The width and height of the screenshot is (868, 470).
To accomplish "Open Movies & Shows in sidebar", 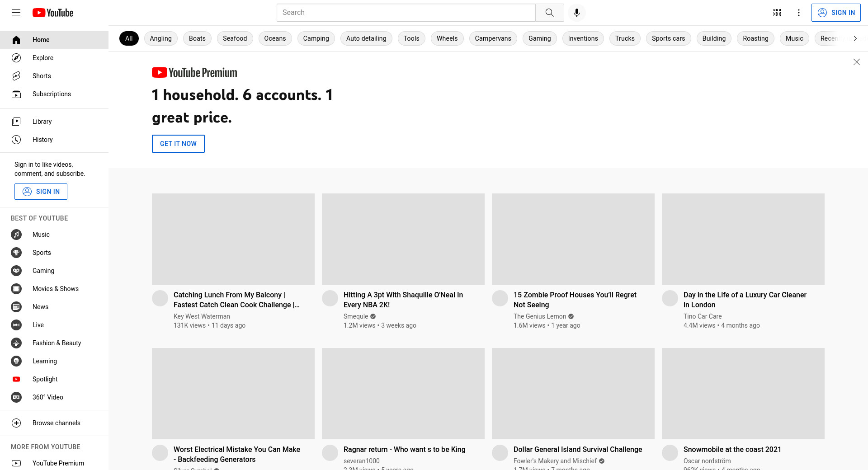I will pos(54,289).
